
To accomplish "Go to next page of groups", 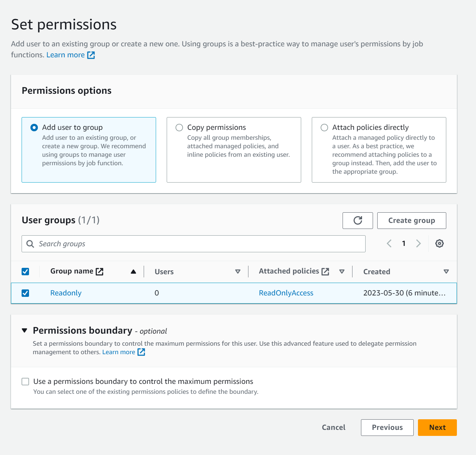I will 418,243.
